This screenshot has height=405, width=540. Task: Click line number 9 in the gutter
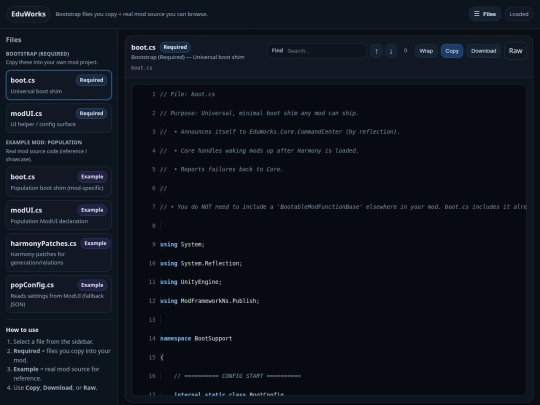coord(154,245)
